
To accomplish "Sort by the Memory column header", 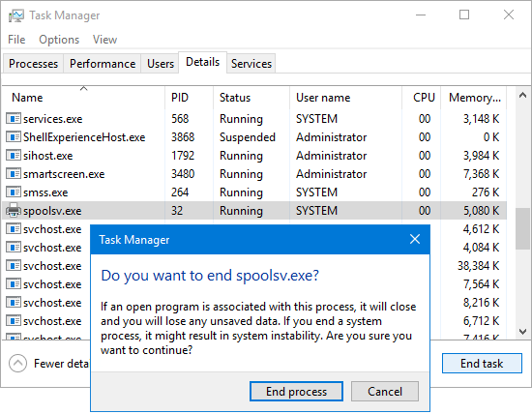I will tap(474, 98).
